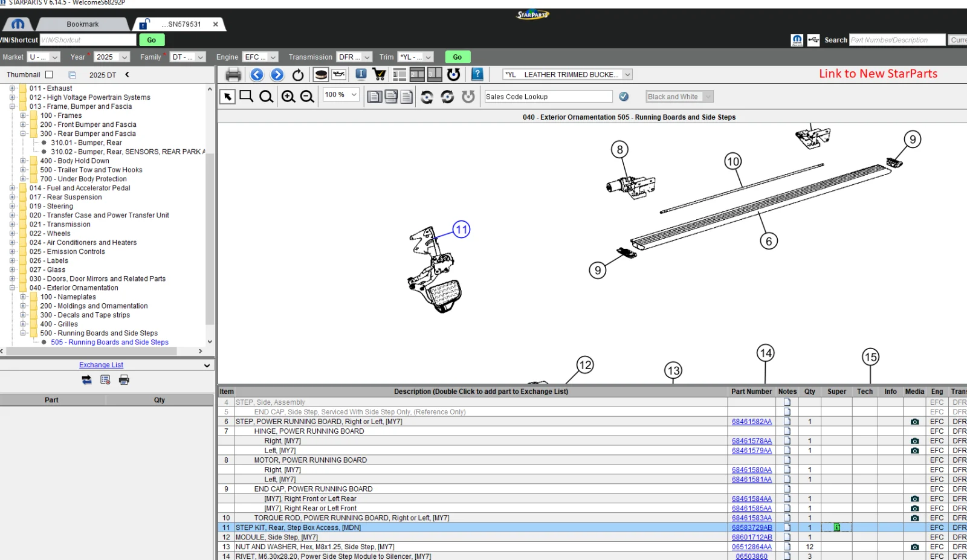
Task: Click the exchange list transfer arrows icon
Action: (x=86, y=380)
